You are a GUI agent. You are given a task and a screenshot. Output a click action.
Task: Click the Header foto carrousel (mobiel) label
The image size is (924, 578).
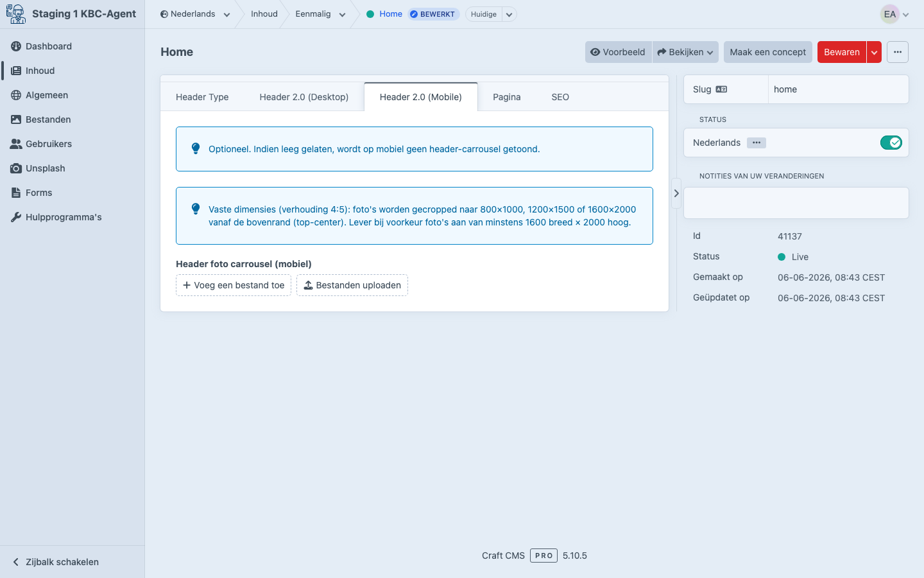point(244,264)
